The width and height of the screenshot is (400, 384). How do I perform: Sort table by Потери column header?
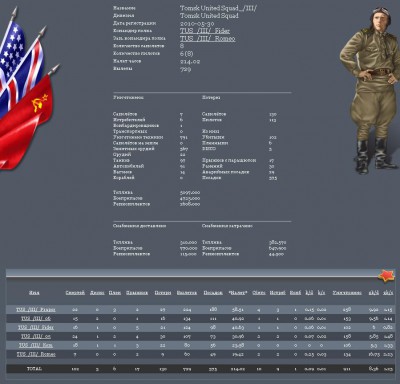pyautogui.click(x=163, y=293)
